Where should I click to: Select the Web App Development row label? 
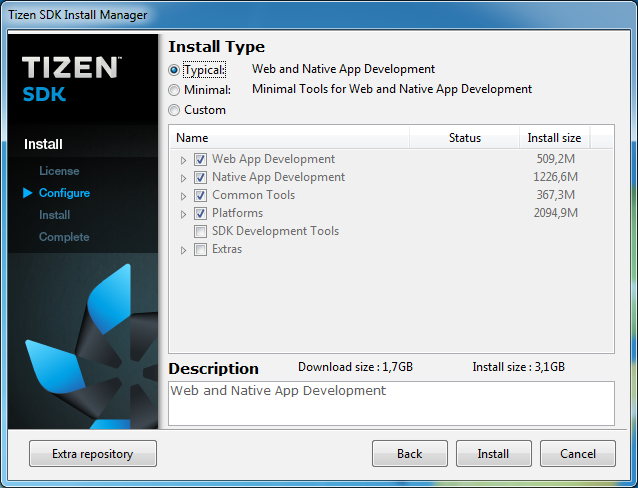pos(273,159)
